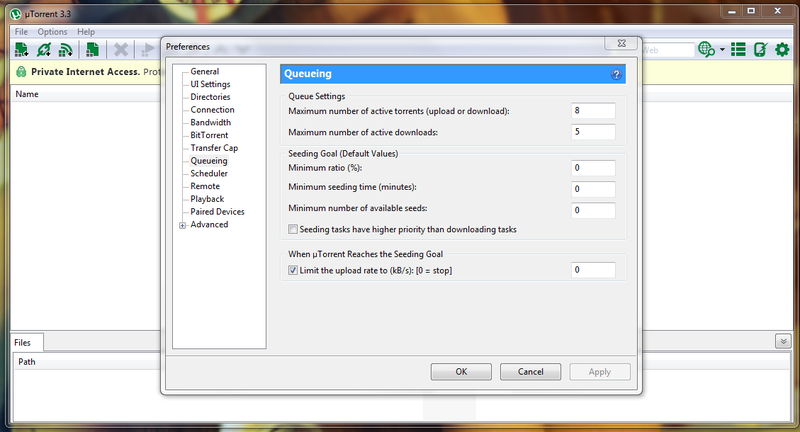This screenshot has width=800, height=432.
Task: Click maximum active downloads field
Action: 593,132
